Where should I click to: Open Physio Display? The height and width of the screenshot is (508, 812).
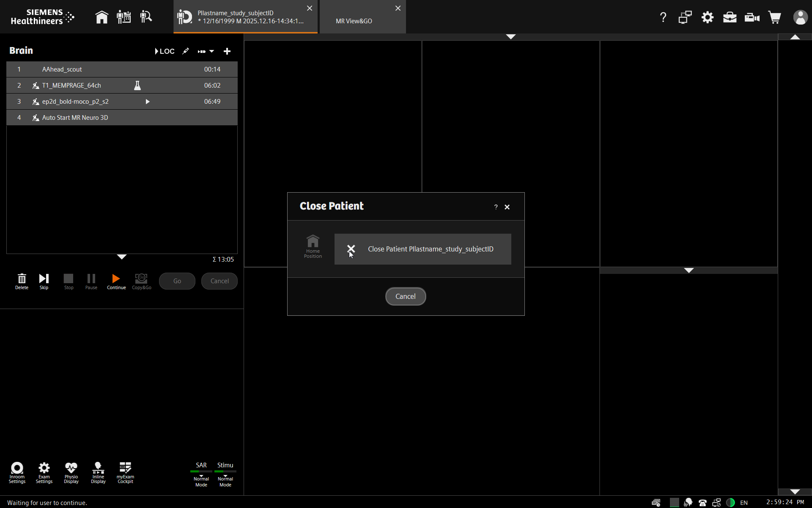[71, 473]
